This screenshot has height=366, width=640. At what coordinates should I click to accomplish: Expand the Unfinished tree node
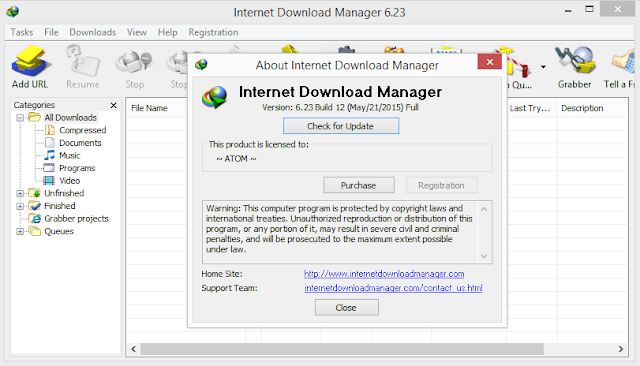20,193
